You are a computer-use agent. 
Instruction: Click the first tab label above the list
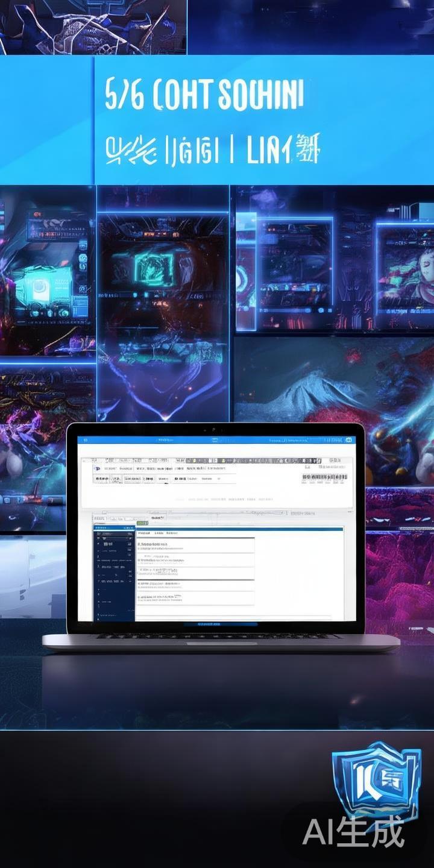pos(143,533)
